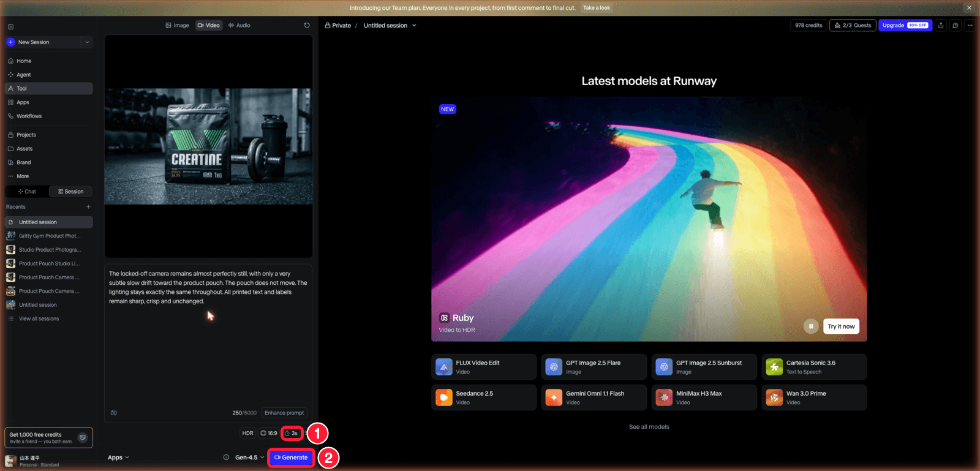Switch to Chat mode

[x=27, y=192]
